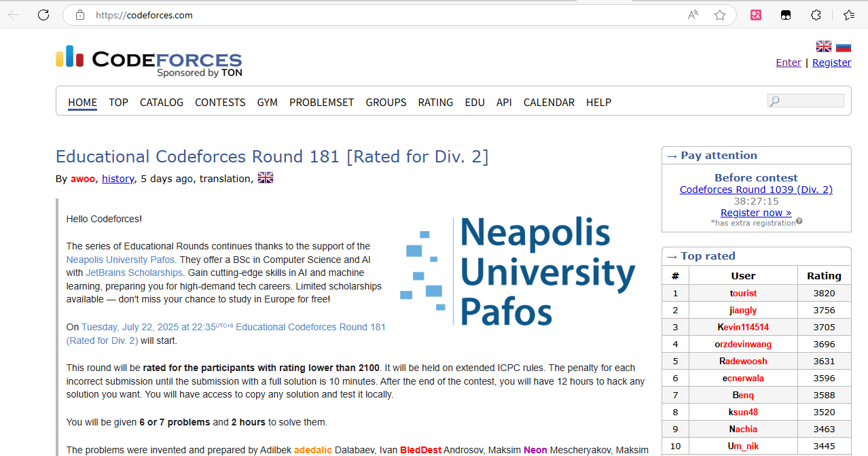Open the HOME menu item

(x=82, y=102)
